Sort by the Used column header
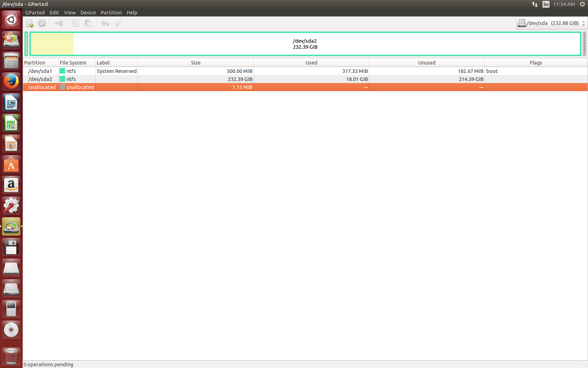 pos(311,63)
